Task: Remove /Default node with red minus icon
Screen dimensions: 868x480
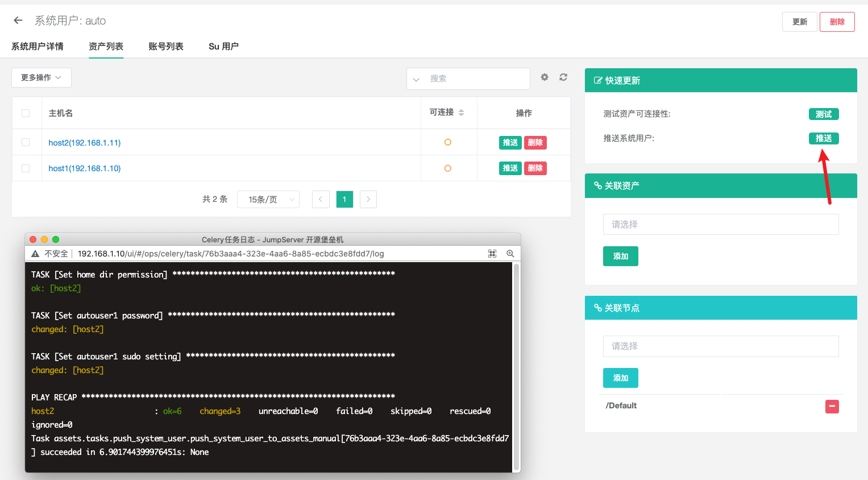Action: 832,406
